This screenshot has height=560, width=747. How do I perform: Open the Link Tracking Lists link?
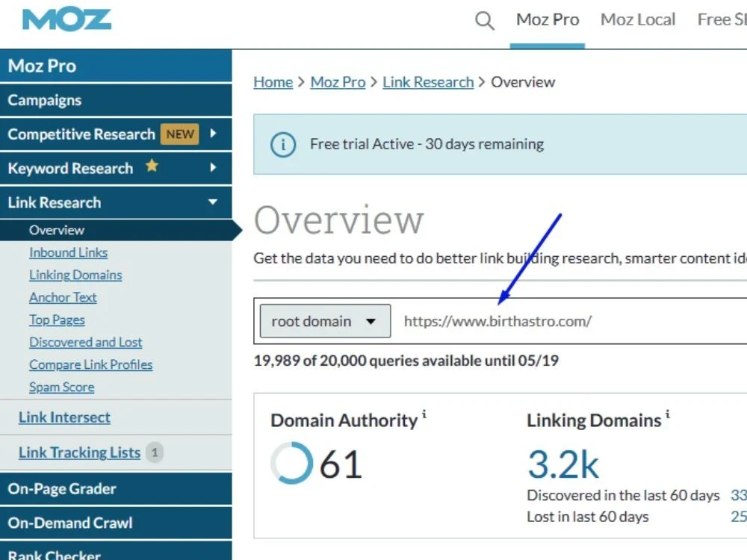click(x=80, y=452)
